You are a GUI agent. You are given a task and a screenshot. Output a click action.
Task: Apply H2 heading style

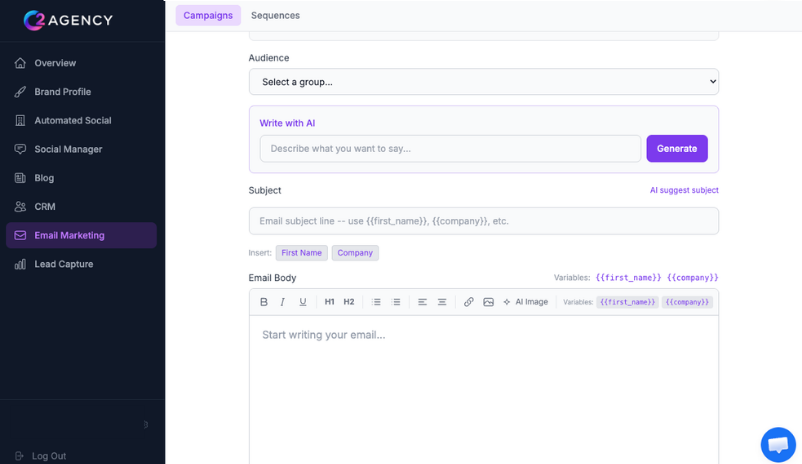(349, 302)
